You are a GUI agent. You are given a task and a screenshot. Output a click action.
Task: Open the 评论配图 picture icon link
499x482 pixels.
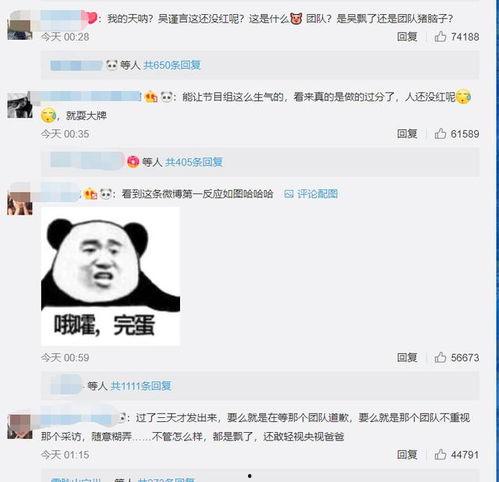311,194
